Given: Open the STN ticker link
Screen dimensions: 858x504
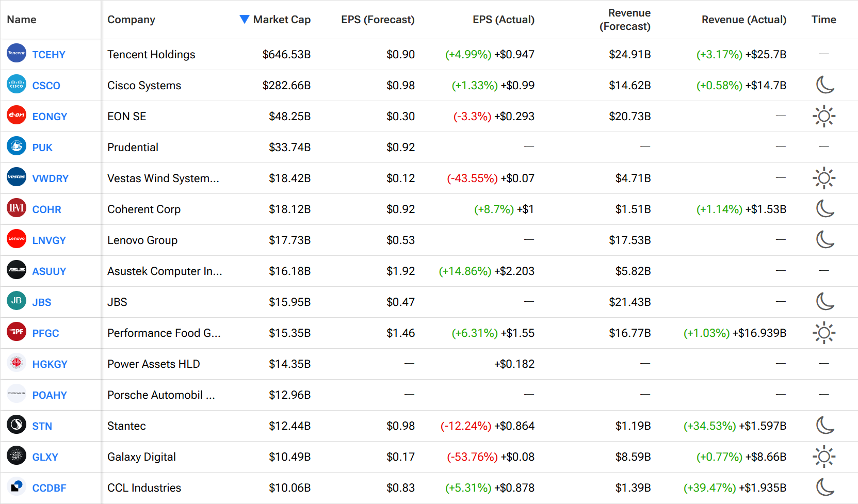Looking at the screenshot, I should (x=42, y=426).
